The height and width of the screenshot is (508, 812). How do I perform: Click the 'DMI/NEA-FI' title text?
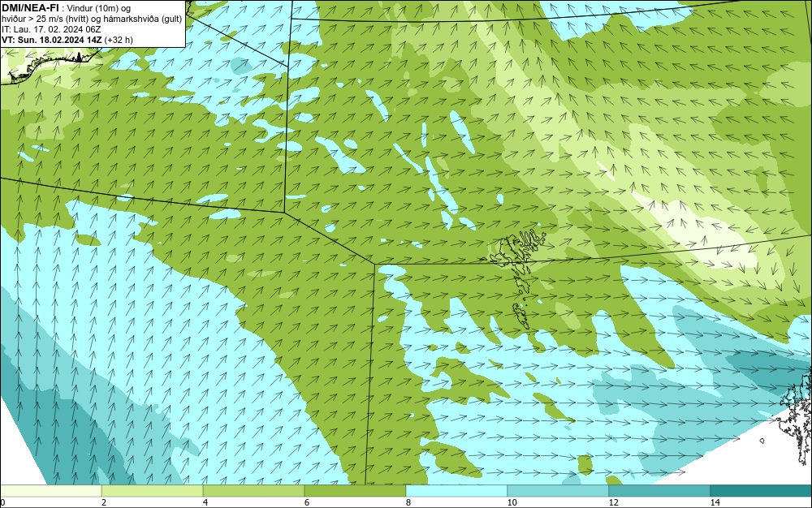click(30, 7)
